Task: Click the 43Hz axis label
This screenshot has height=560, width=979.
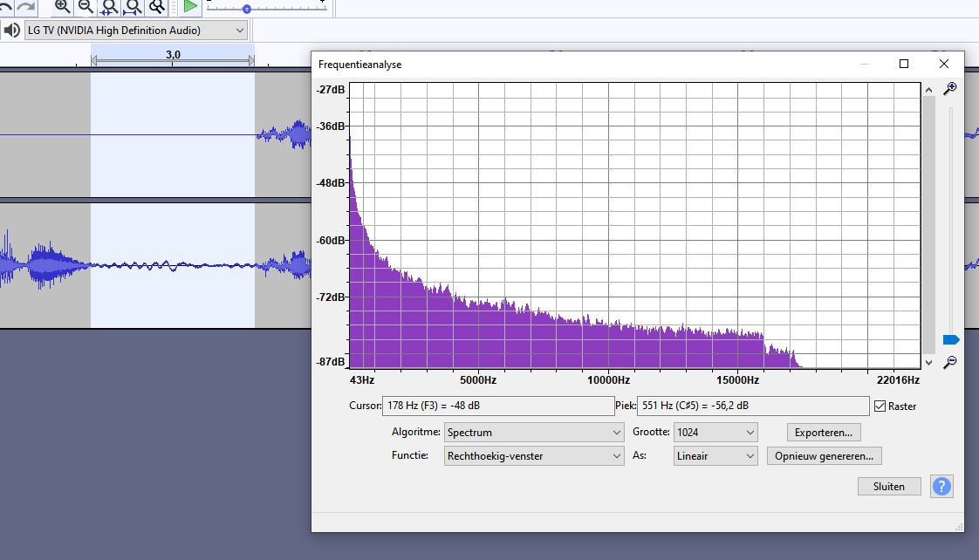Action: pyautogui.click(x=362, y=379)
